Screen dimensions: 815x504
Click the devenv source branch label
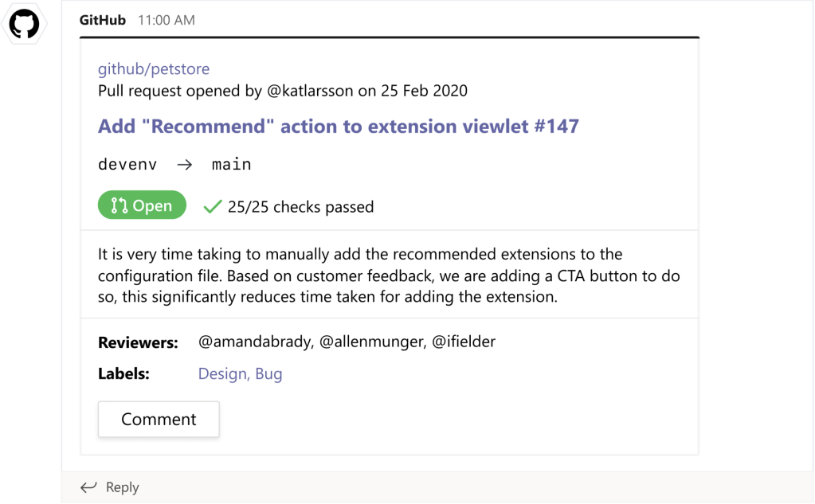127,164
